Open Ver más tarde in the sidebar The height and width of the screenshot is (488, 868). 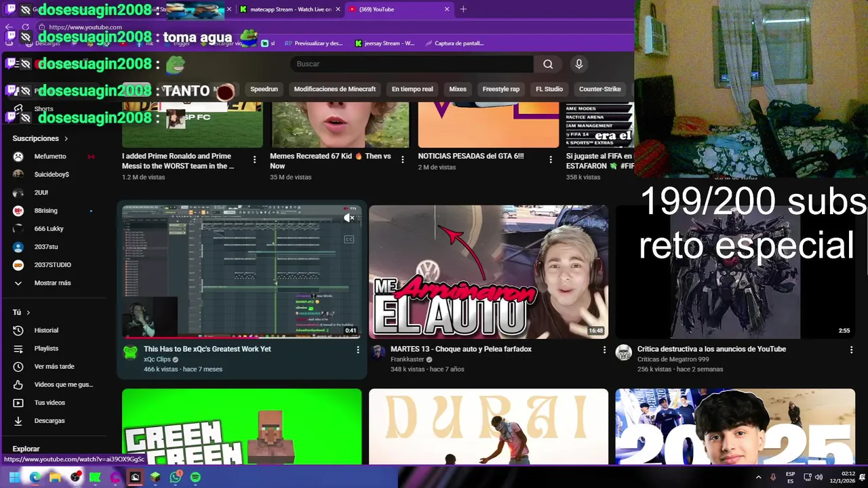[54, 367]
